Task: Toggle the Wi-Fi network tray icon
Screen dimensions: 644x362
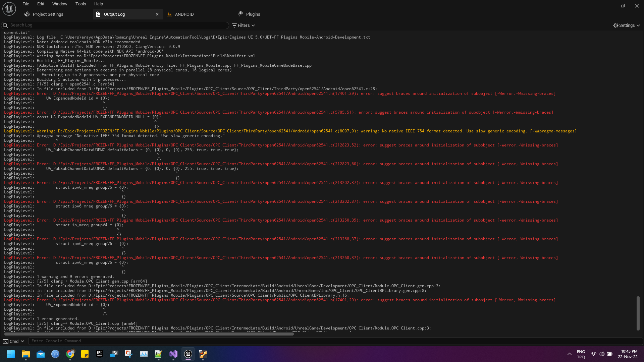Action: 594,354
